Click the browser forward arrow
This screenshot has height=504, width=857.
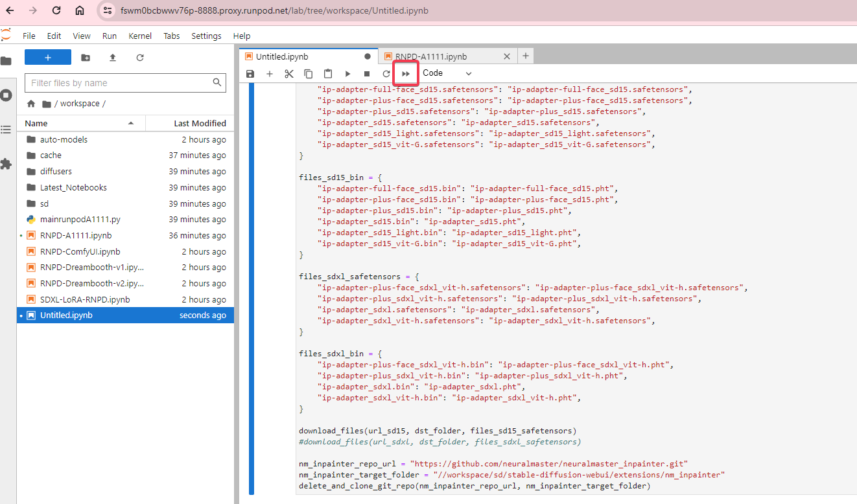point(33,11)
